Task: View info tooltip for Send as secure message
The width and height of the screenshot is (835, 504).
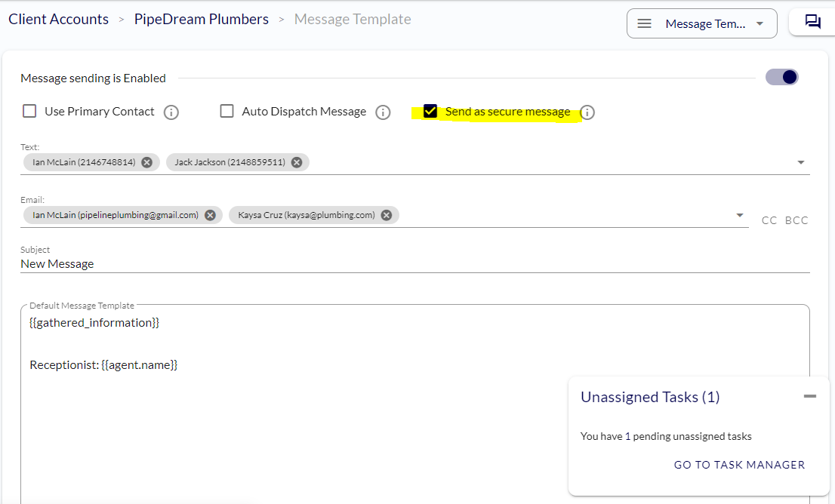Action: point(587,112)
